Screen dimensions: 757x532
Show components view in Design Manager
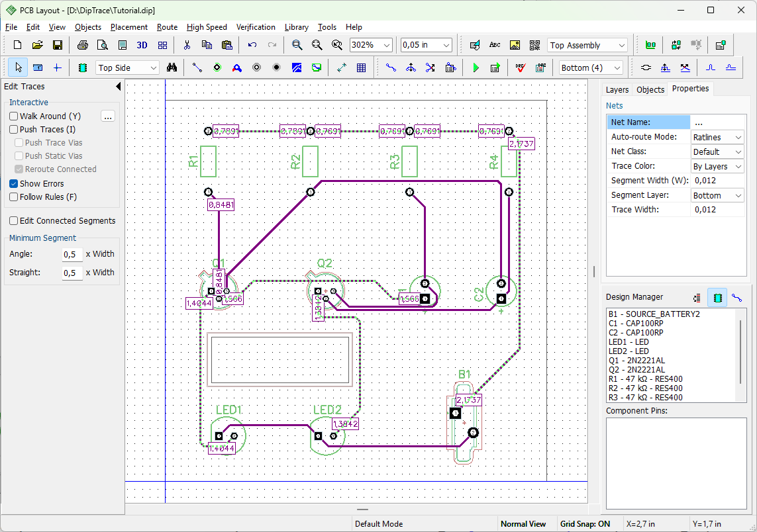717,298
